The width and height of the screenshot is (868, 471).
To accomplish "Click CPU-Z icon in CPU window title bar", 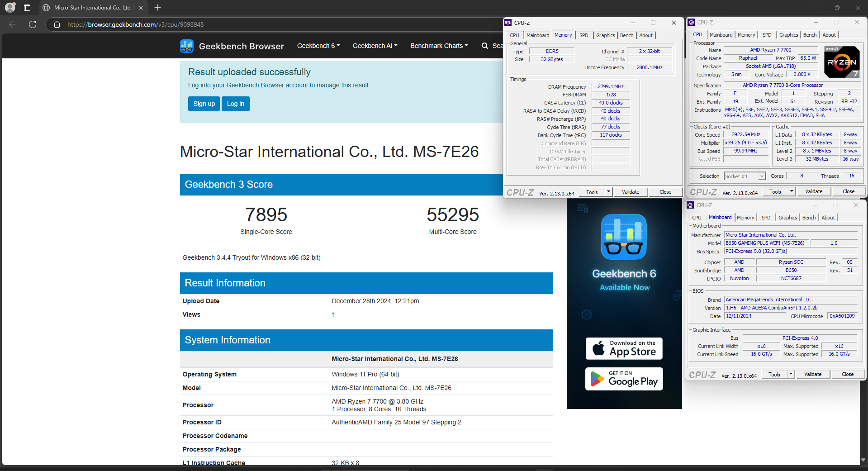I will coord(691,22).
